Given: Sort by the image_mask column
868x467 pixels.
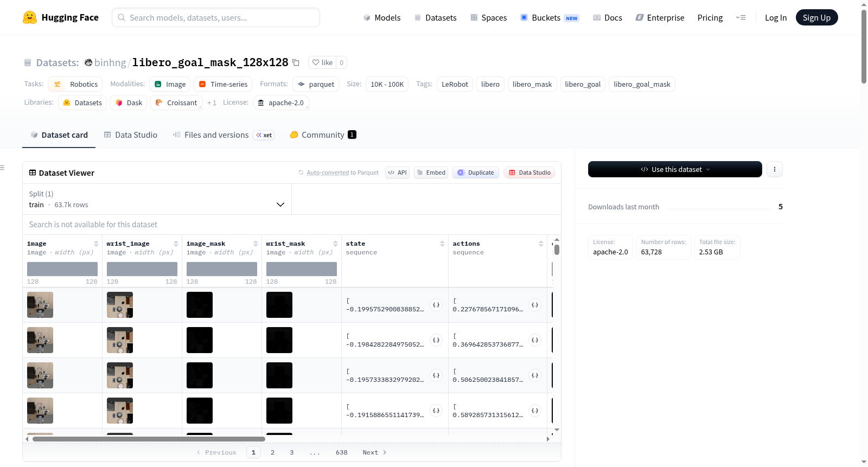Looking at the screenshot, I should [256, 244].
